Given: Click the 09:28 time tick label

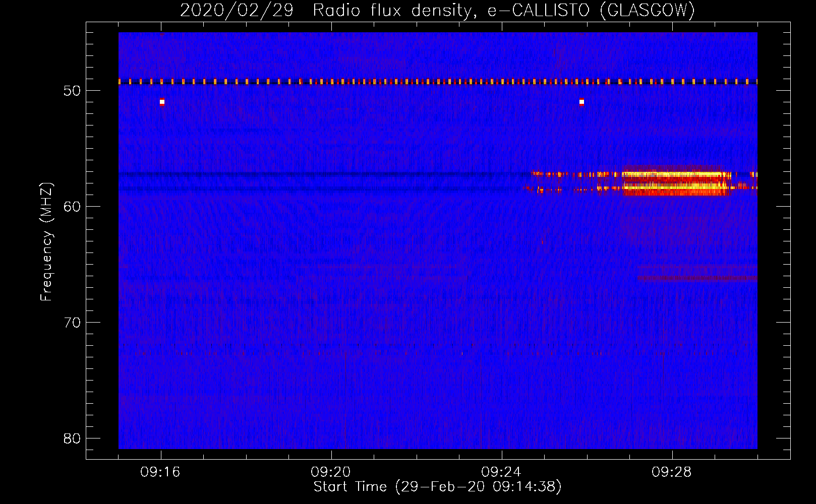Looking at the screenshot, I should [x=672, y=472].
